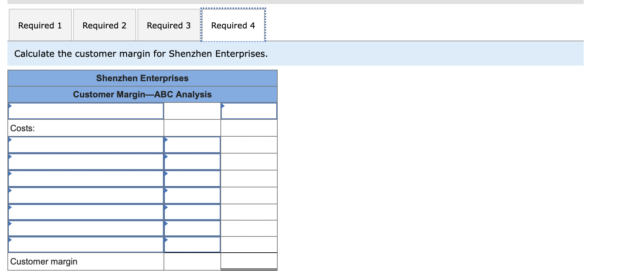Screen dimensions: 644x276
Task: Open the second cost row label dropdown
Action: 86,161
